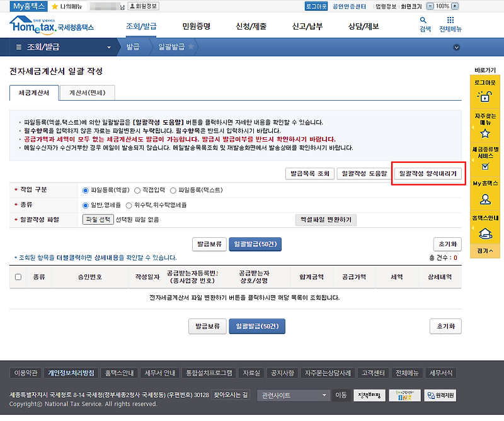Click the 홈택스안내 house icon
Image resolution: width=504 pixels, height=421 pixels.
(485, 233)
